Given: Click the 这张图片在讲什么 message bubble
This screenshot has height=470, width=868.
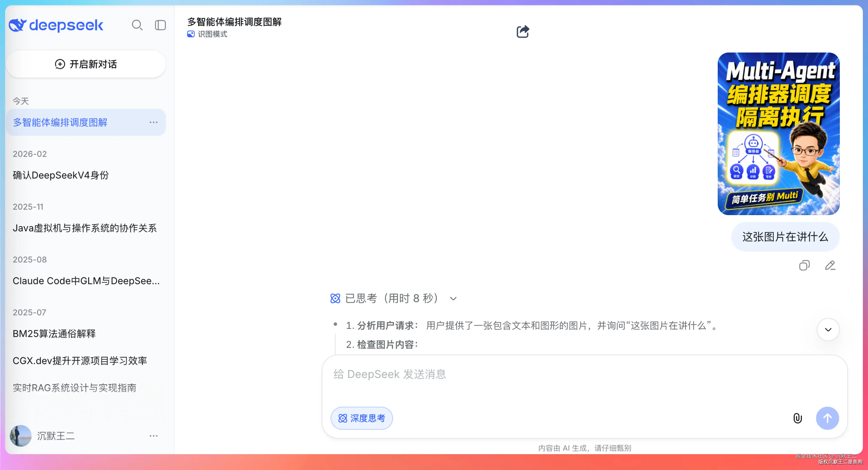Looking at the screenshot, I should pos(785,237).
